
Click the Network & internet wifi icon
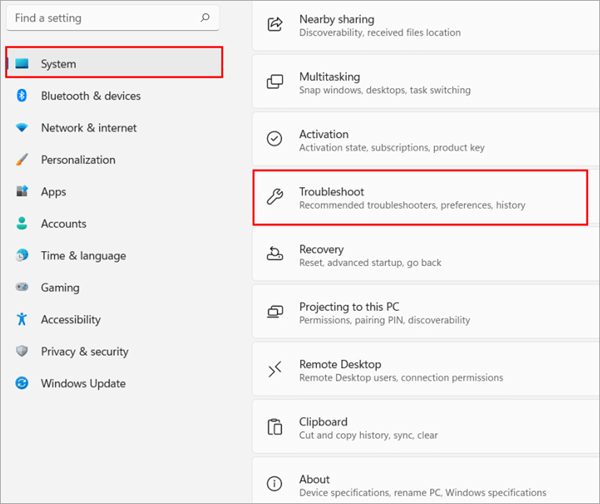21,128
